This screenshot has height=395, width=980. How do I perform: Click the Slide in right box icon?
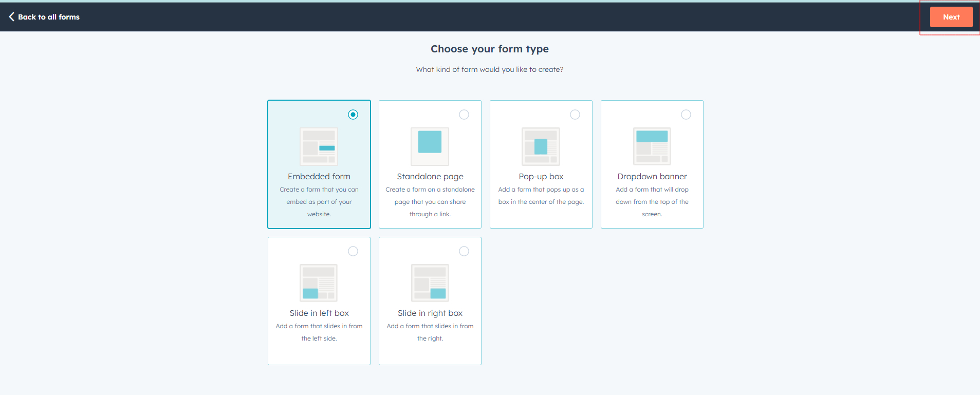(x=430, y=283)
